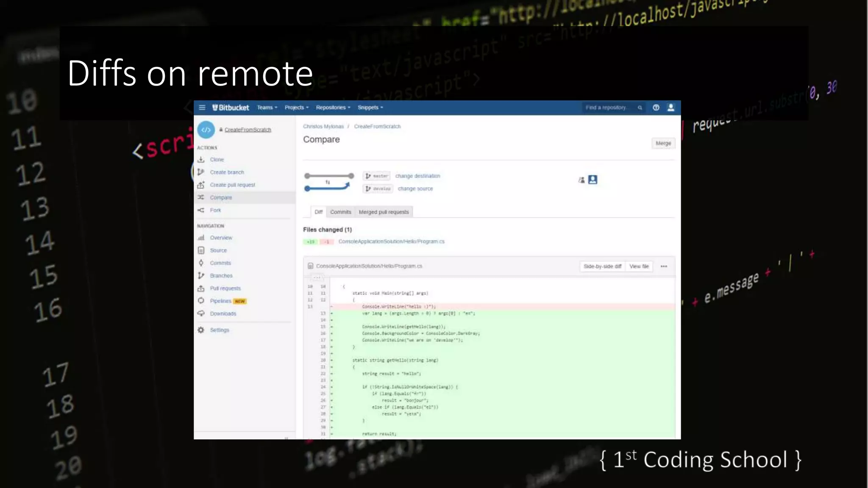Expand the Teams dropdown menu
868x488 pixels.
[x=267, y=108]
